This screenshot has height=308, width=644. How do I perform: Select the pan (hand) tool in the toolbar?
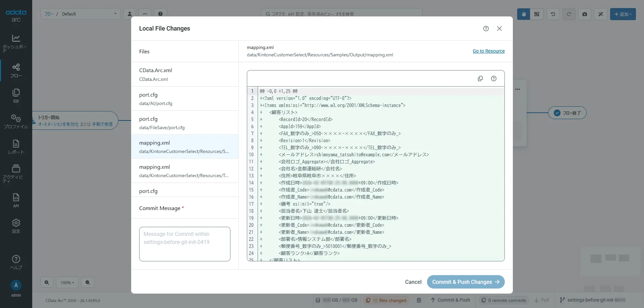pyautogui.click(x=523, y=14)
